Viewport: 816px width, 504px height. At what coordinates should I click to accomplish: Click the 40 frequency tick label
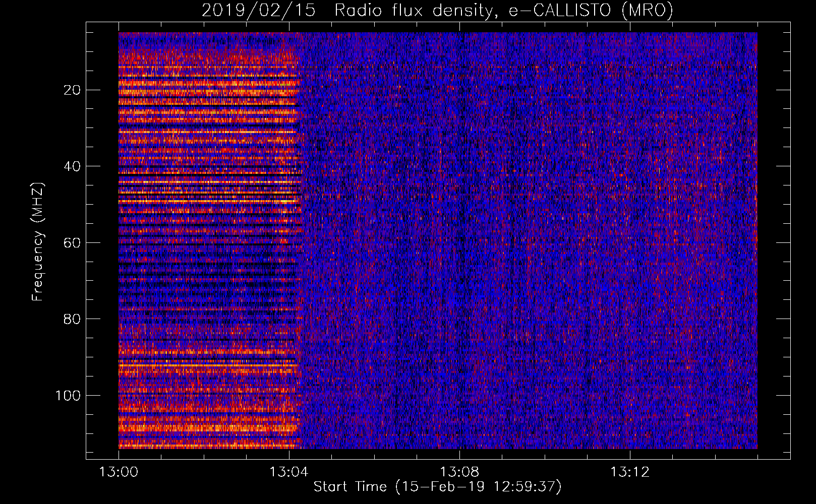[x=73, y=166]
